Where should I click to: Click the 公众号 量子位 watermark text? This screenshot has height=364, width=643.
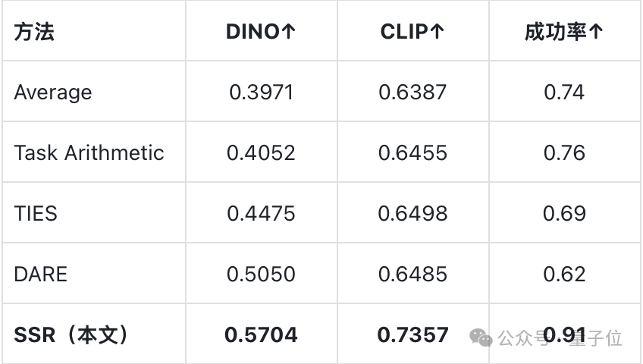(x=560, y=338)
